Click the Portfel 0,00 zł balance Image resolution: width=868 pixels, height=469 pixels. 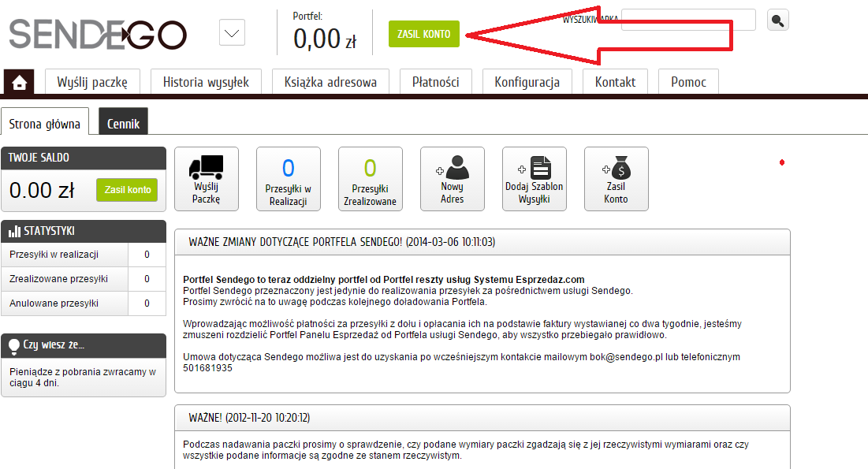tap(325, 39)
